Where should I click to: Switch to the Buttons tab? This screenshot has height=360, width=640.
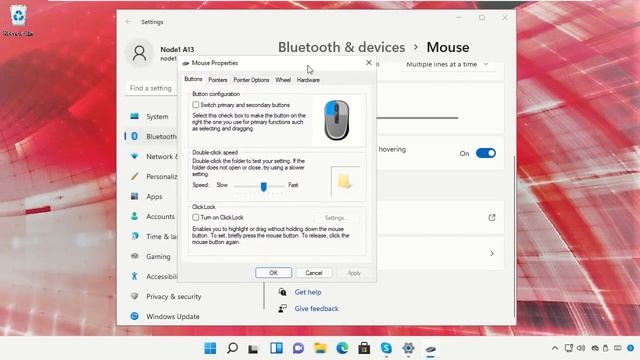[193, 79]
